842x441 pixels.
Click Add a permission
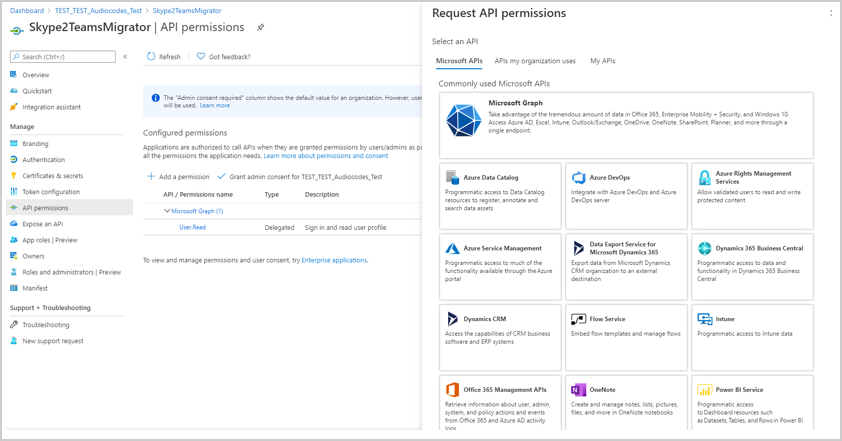click(x=178, y=177)
